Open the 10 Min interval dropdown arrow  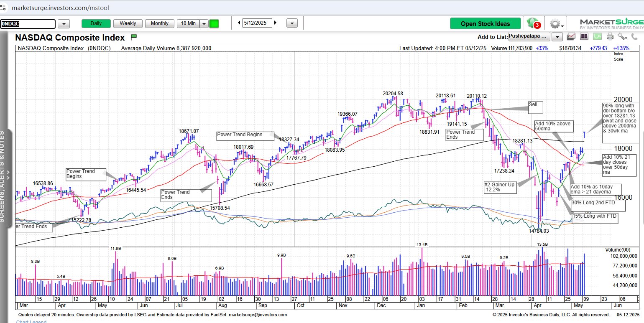point(204,23)
